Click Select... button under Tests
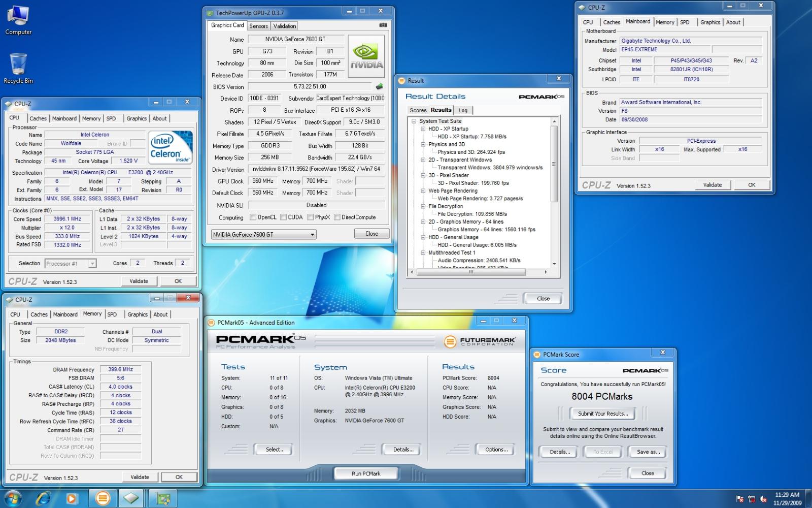Viewport: 812px width, 508px height. (x=275, y=450)
